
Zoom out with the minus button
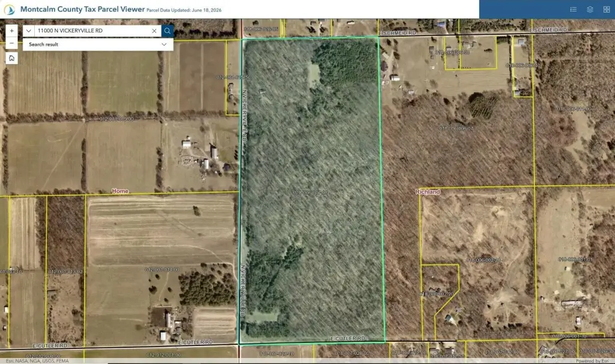[12, 43]
